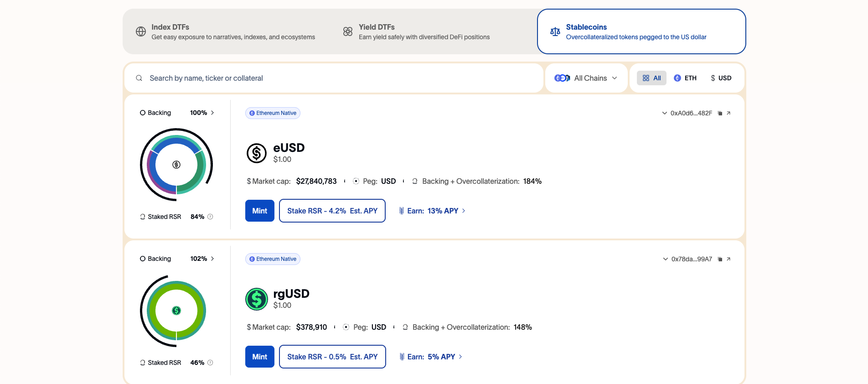Expand rgUSD Backing 102% chevron
The height and width of the screenshot is (384, 868).
(x=212, y=259)
